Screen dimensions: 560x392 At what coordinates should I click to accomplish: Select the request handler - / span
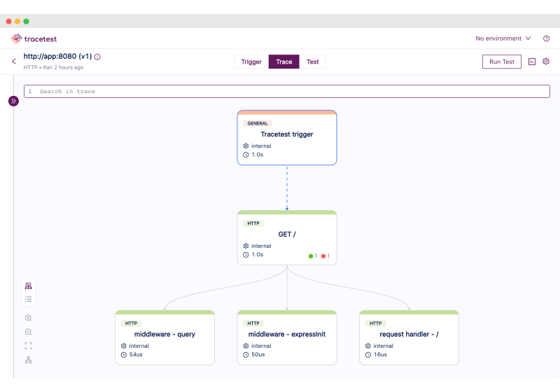409,337
